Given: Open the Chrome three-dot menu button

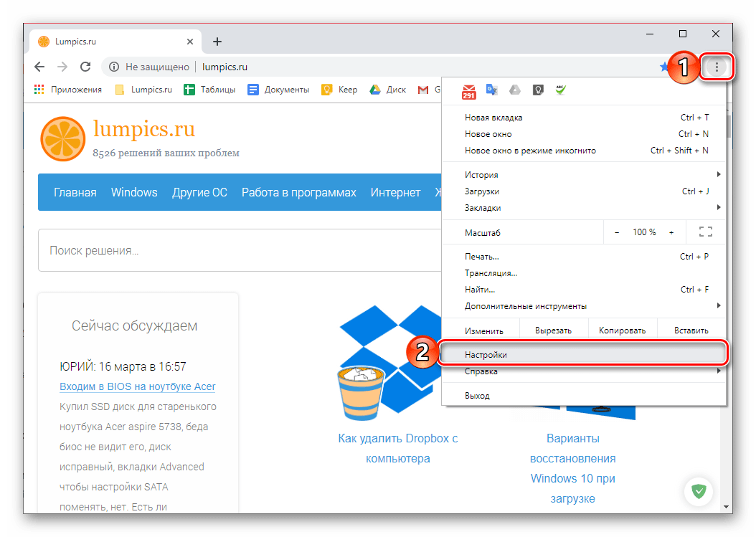Looking at the screenshot, I should coord(717,67).
